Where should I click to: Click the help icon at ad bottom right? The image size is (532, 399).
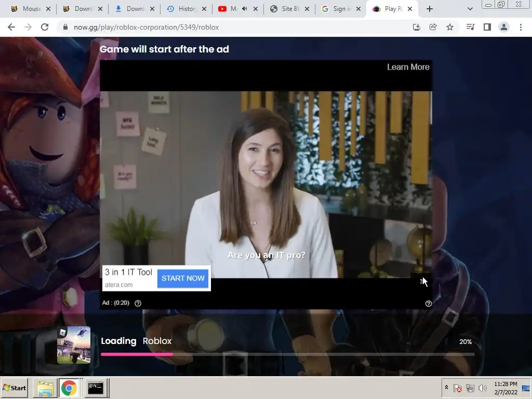tap(428, 303)
